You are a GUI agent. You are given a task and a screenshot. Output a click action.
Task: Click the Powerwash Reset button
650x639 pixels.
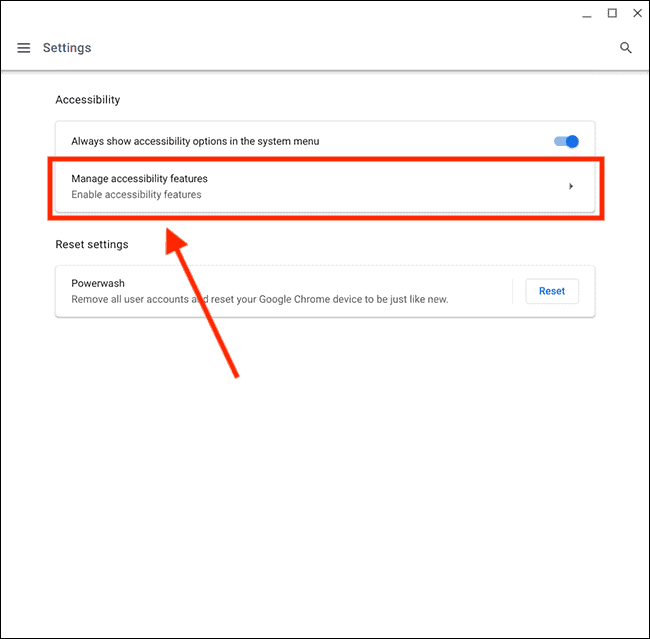pos(552,291)
